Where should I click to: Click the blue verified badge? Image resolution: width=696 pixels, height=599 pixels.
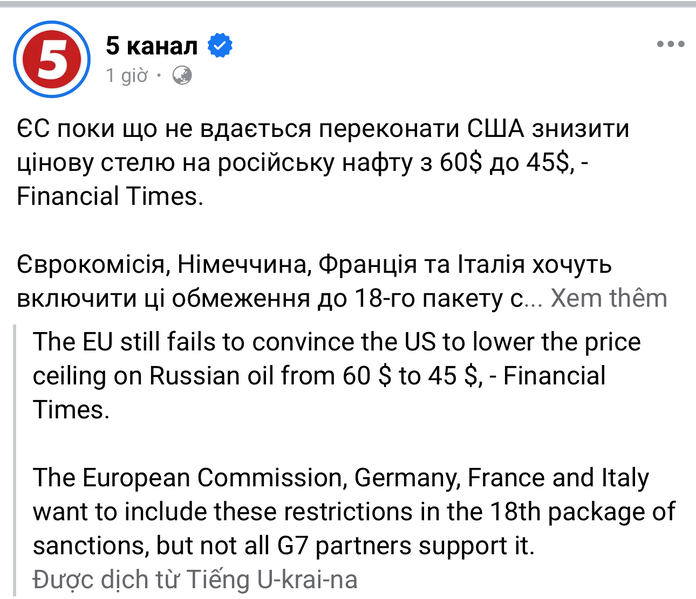tap(220, 44)
